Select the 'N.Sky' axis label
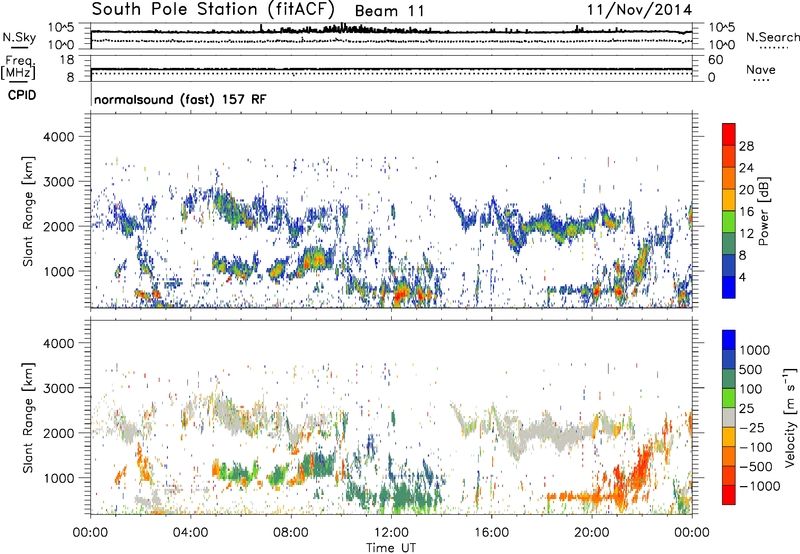The width and height of the screenshot is (800, 554). coord(19,37)
